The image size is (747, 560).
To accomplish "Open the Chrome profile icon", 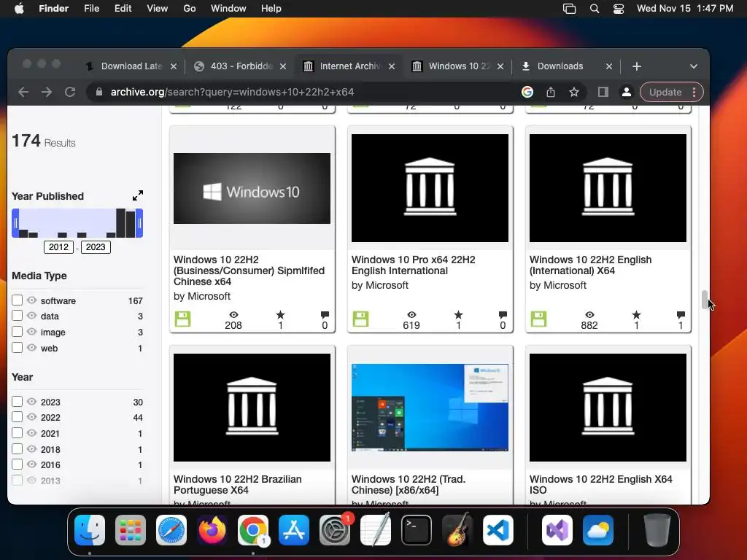I will pos(627,92).
